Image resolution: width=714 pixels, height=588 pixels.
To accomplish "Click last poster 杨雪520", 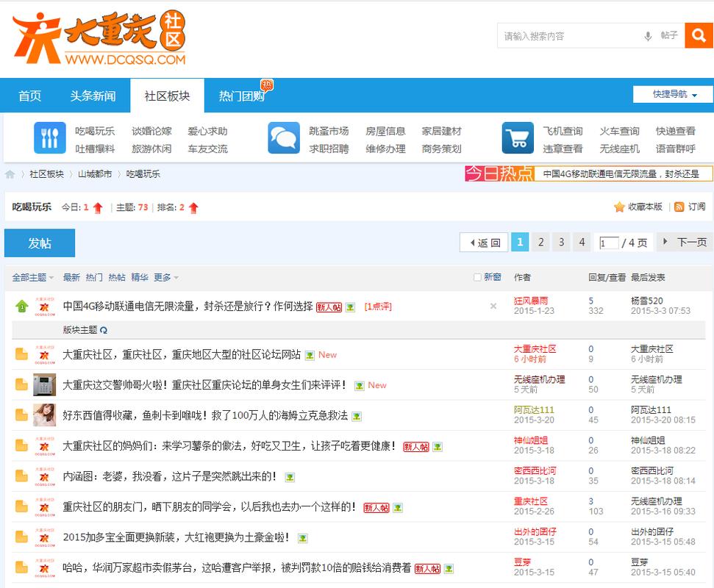I will (x=646, y=301).
